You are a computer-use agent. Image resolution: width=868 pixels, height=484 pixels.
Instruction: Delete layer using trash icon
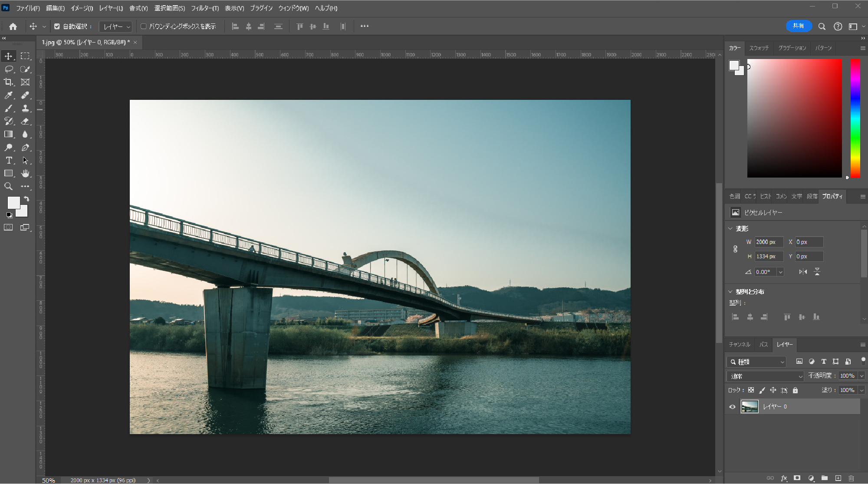852,478
